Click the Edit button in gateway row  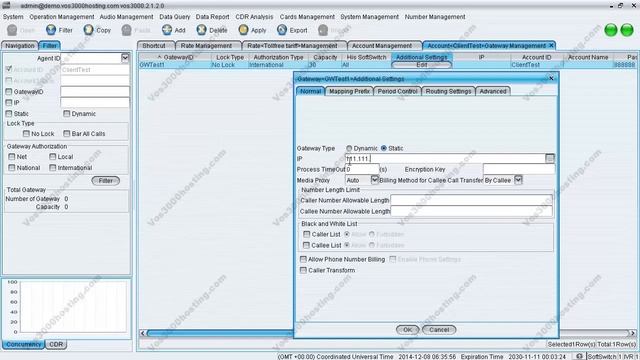click(x=422, y=65)
